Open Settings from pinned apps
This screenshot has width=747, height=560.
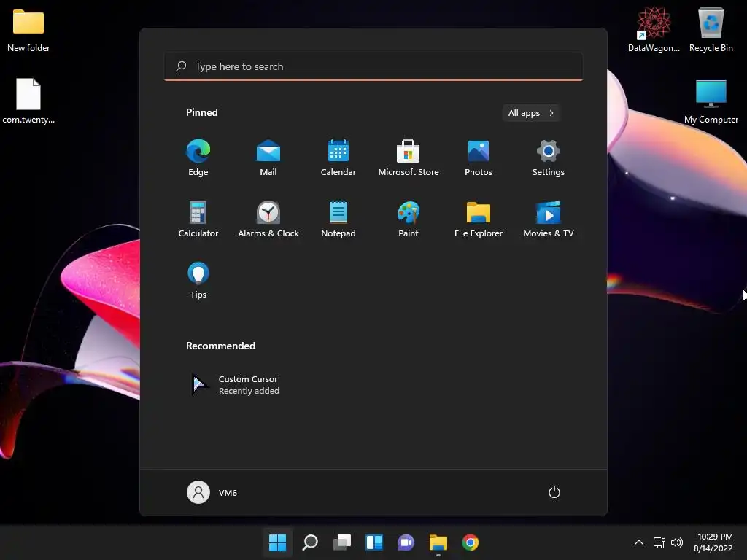(x=549, y=157)
